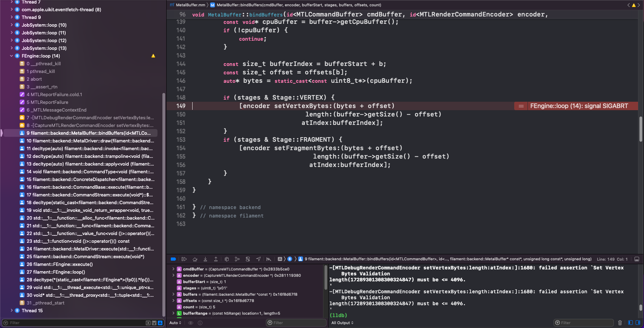Capture the GPU workload with the Metal icon
This screenshot has width=644, height=328.
tap(269, 259)
